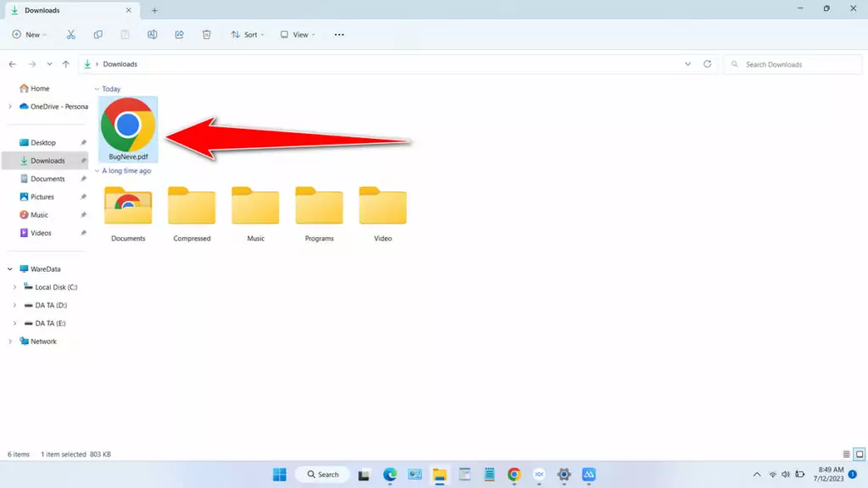
Task: Expand the Network node
Action: point(10,341)
